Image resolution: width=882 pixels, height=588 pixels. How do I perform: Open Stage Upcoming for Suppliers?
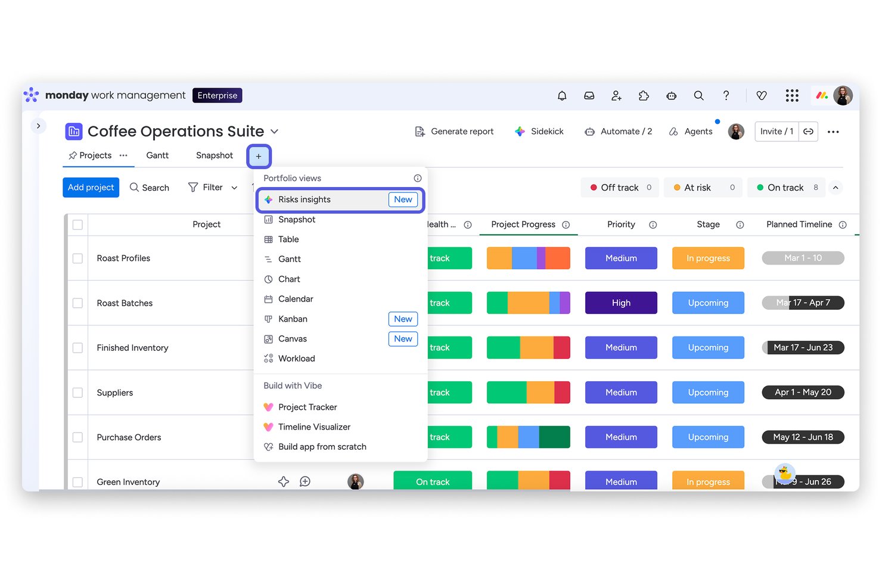[x=708, y=393]
